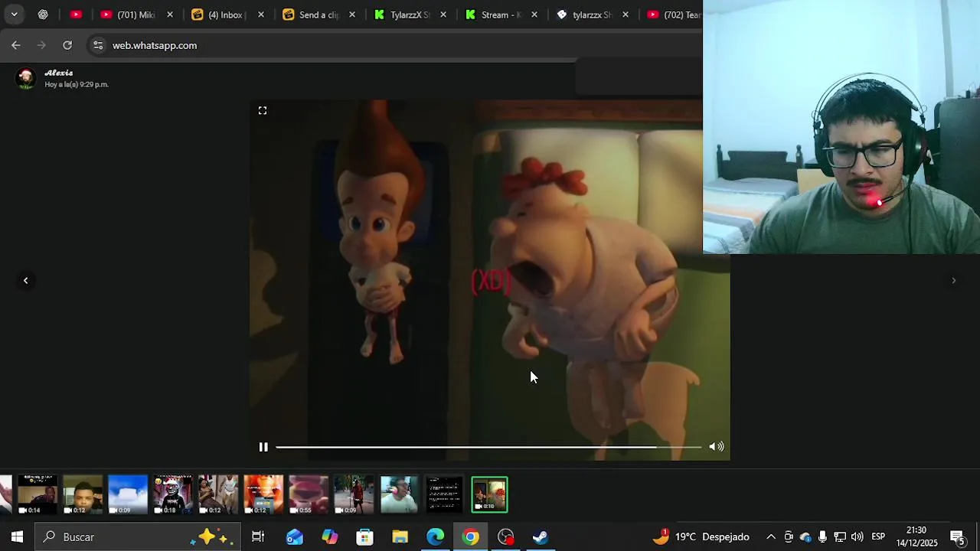The height and width of the screenshot is (551, 980).
Task: Reload the WhatsApp Web page
Action: click(x=67, y=46)
